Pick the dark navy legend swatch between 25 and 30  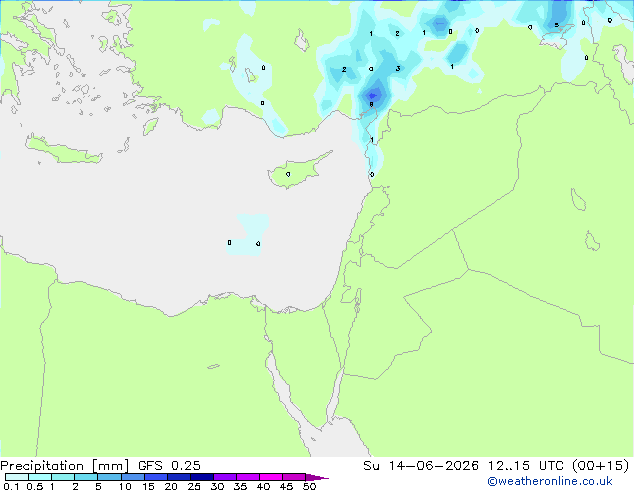[x=202, y=477]
